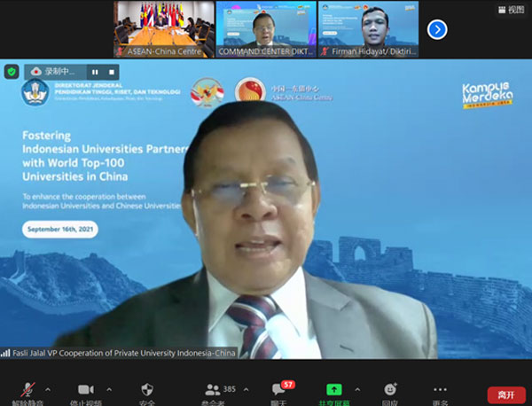This screenshot has width=532, height=406.
Task: Click ASEAN-China Centre round logo
Action: click(x=250, y=90)
